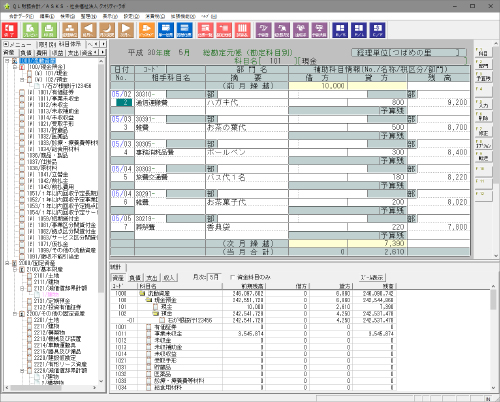Click the red 終了 exit toolbar icon
Image resolution: width=500 pixels, height=402 pixels.
coord(10,30)
